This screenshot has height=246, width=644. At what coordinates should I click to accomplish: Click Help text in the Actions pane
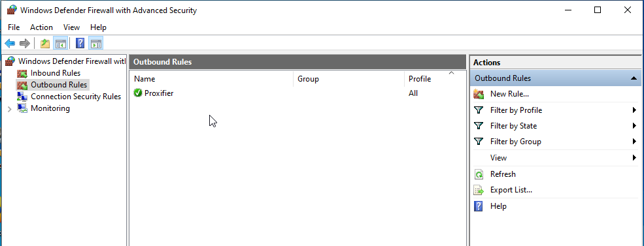tap(498, 206)
